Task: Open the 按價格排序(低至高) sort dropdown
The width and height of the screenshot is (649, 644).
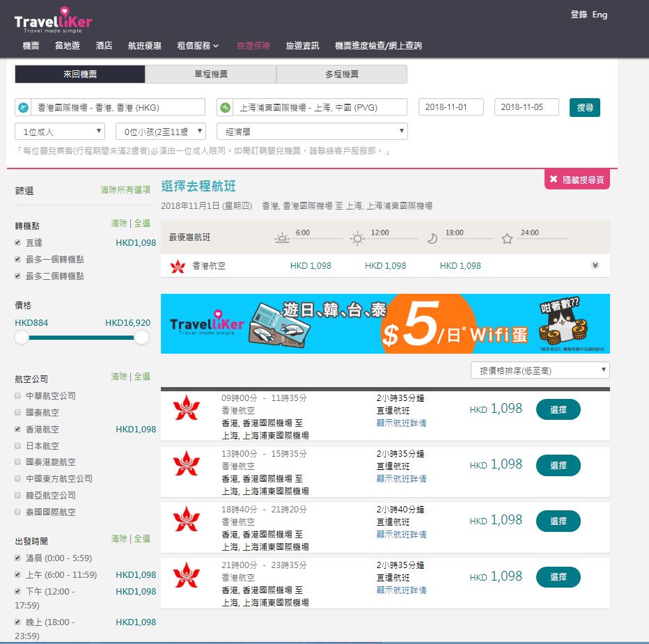Action: [540, 370]
